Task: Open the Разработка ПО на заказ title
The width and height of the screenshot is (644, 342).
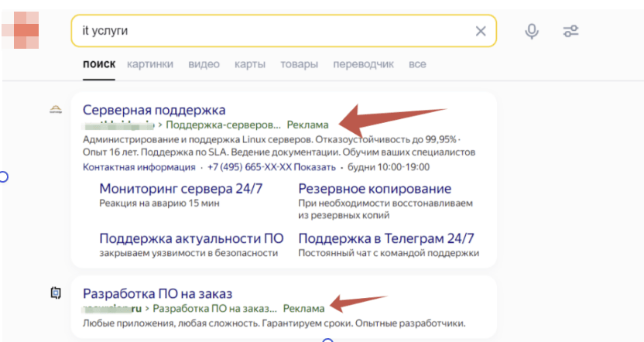Action: pyautogui.click(x=157, y=293)
